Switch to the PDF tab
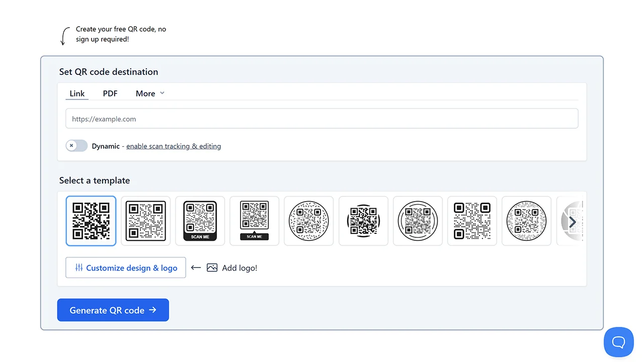The width and height of the screenshot is (644, 362). [x=110, y=94]
